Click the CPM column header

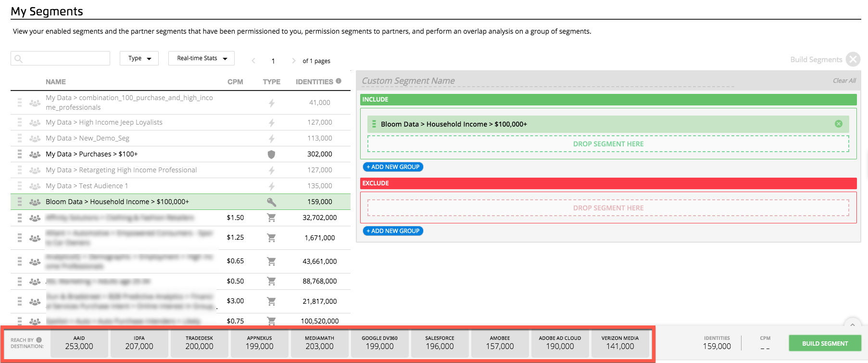235,82
